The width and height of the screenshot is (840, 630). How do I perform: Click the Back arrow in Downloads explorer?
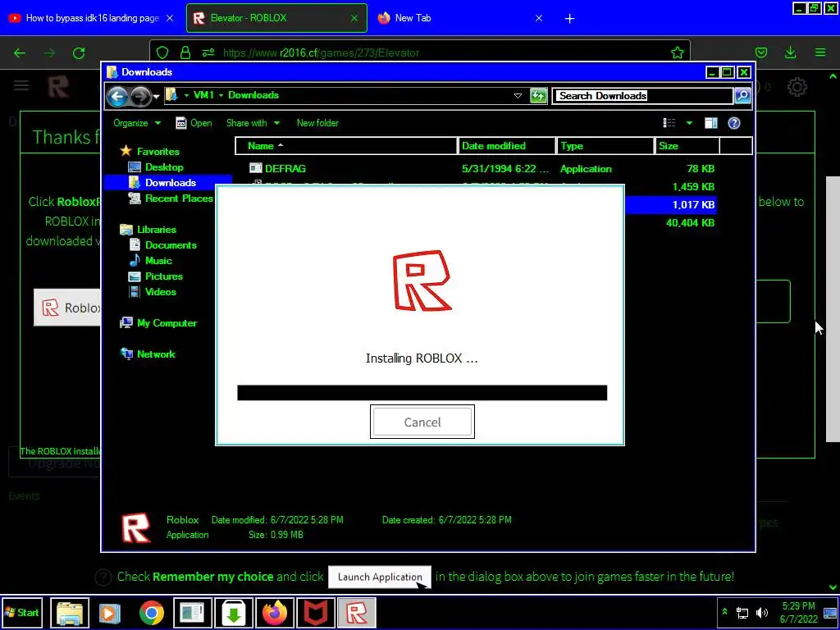116,97
